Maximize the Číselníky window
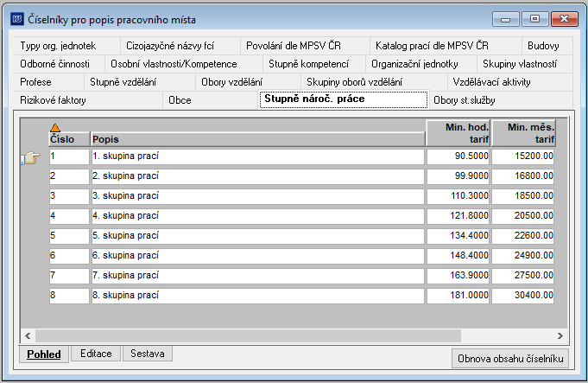The height and width of the screenshot is (383, 588). 534,19
